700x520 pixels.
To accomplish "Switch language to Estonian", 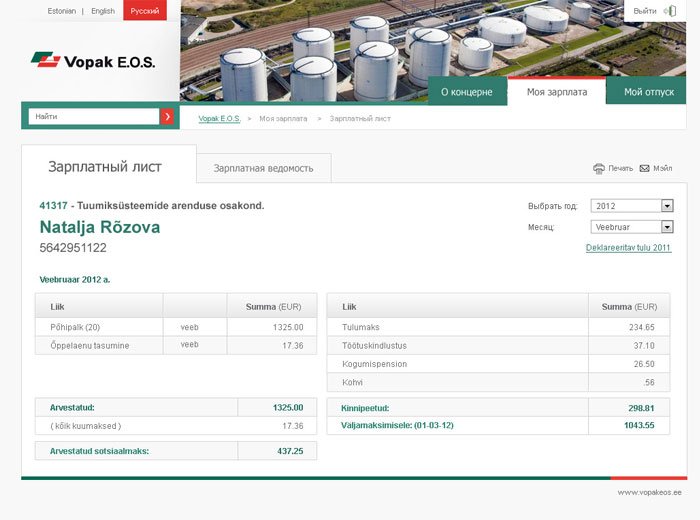I will coord(62,11).
